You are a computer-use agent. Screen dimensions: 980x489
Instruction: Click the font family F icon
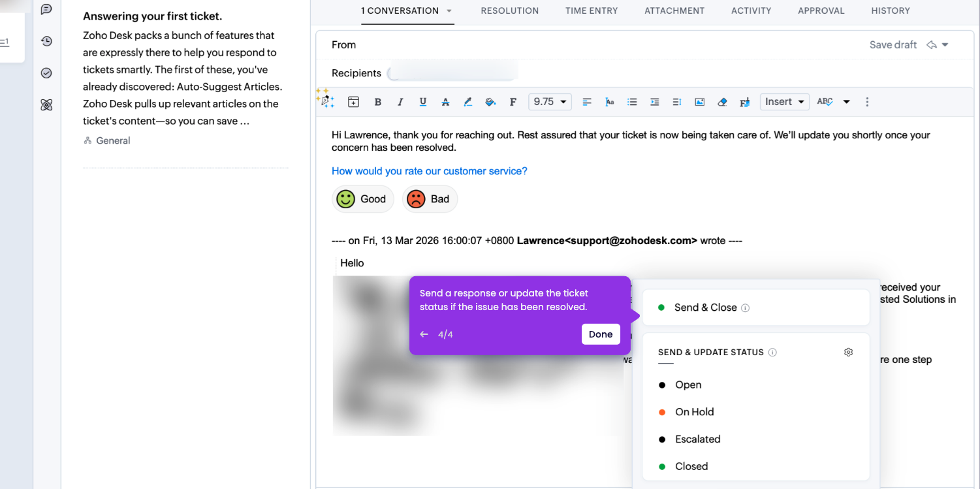point(513,102)
